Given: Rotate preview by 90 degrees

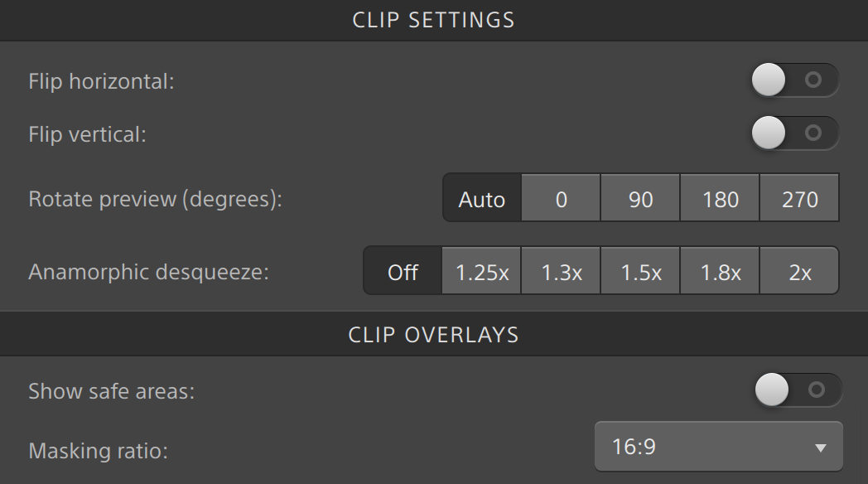Looking at the screenshot, I should (640, 199).
